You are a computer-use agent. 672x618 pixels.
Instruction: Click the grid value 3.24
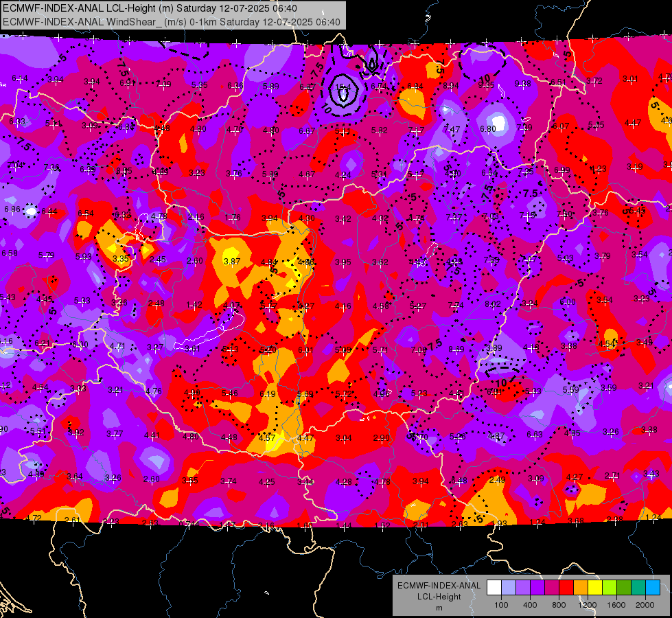tap(530, 304)
